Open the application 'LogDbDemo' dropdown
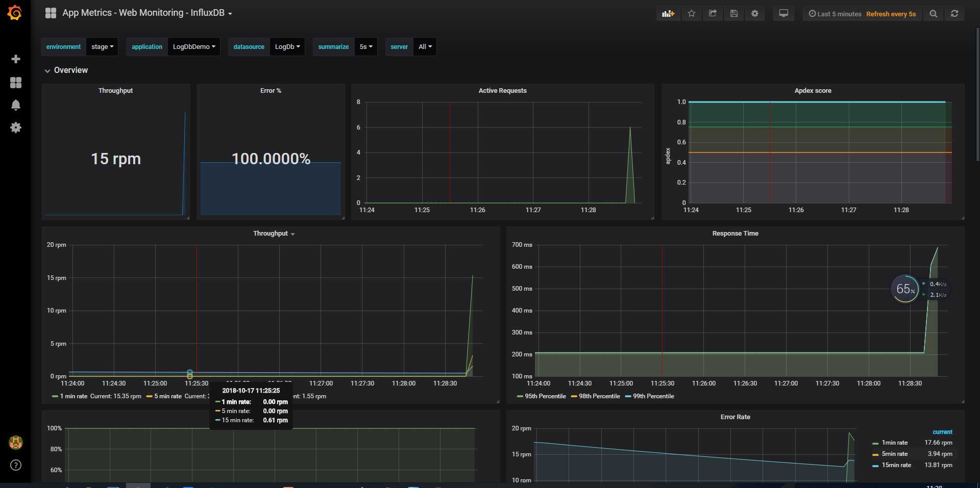Image resolution: width=980 pixels, height=488 pixels. [x=194, y=46]
